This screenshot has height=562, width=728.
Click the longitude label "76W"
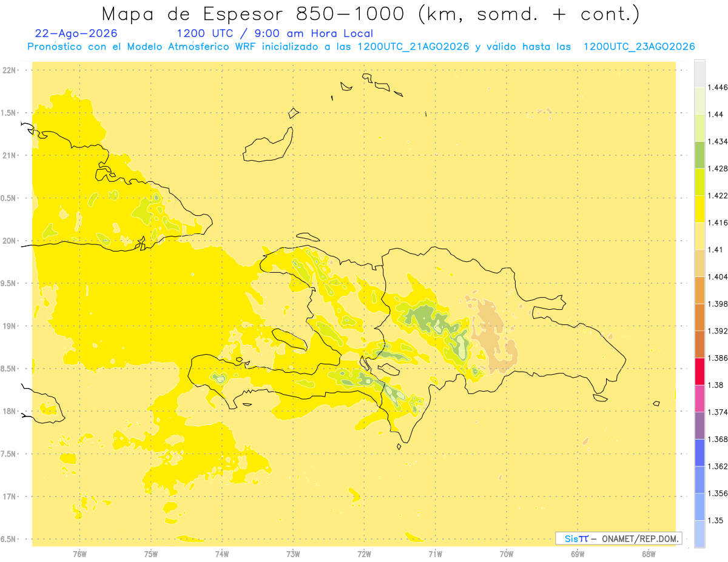pyautogui.click(x=79, y=554)
